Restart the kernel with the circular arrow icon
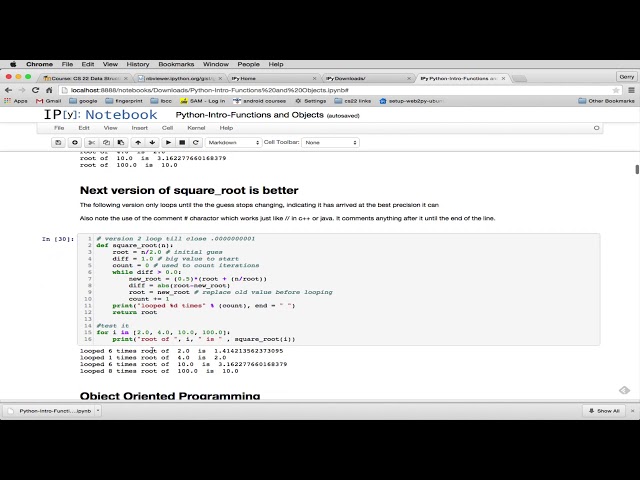Viewport: 640px width, 480px height. [x=196, y=142]
